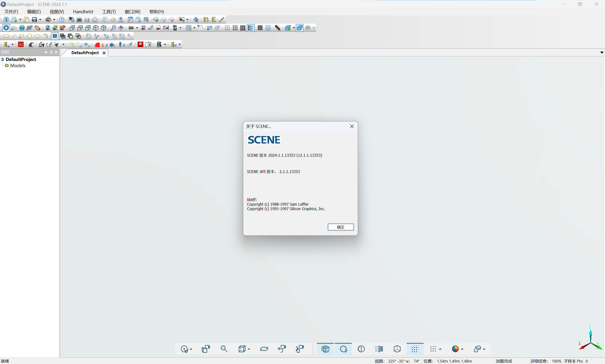Screen dimensions: 605x364
Task: Select the circle selection tool
Action: pyautogui.click(x=30, y=36)
